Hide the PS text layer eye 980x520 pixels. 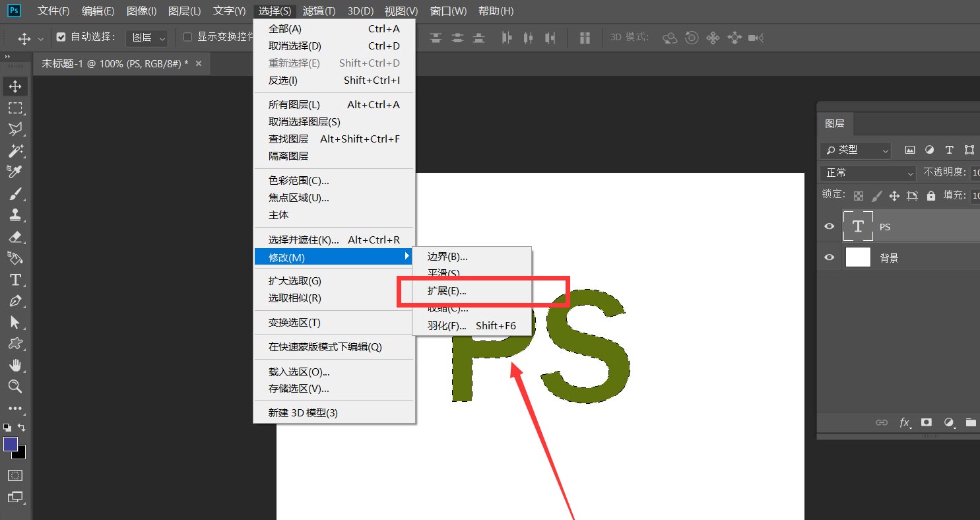click(x=830, y=226)
